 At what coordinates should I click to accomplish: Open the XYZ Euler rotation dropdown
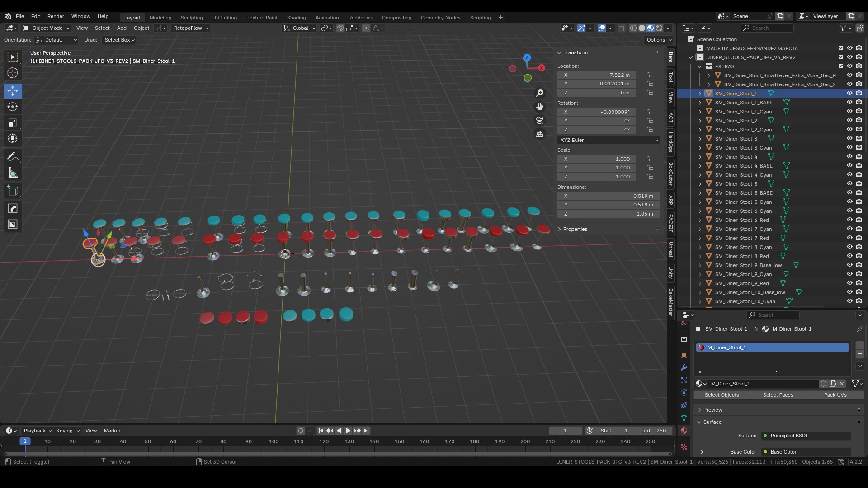(609, 140)
